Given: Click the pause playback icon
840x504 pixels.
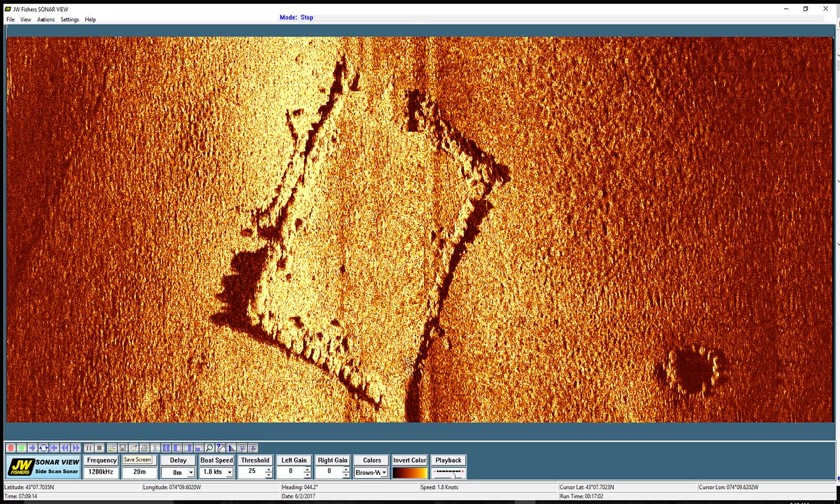Looking at the screenshot, I should [x=88, y=448].
